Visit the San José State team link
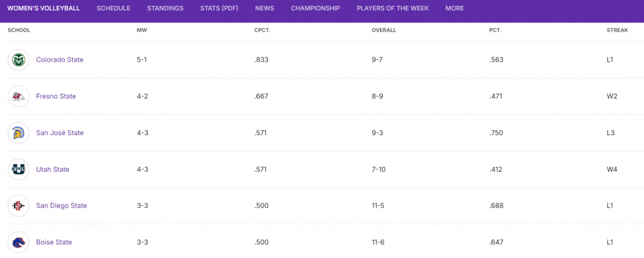The width and height of the screenshot is (644, 258). coord(60,133)
